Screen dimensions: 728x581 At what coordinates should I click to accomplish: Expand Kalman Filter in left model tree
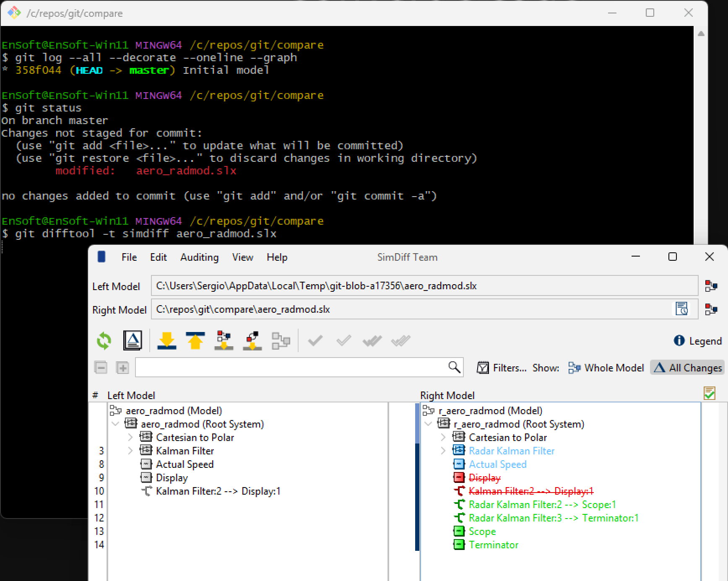point(130,451)
